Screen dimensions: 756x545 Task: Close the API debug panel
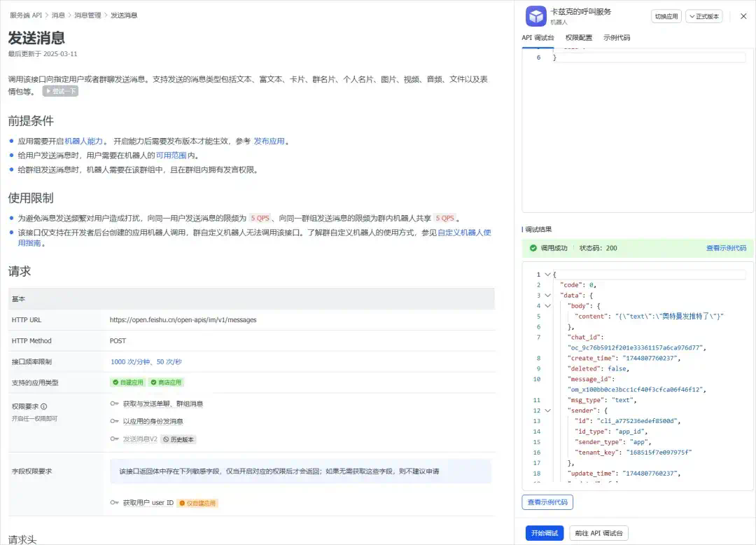click(743, 16)
